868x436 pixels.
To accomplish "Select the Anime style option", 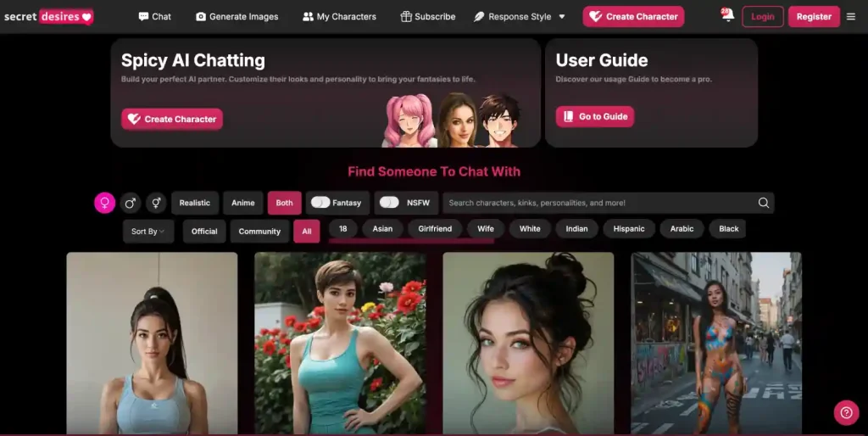I will click(243, 203).
